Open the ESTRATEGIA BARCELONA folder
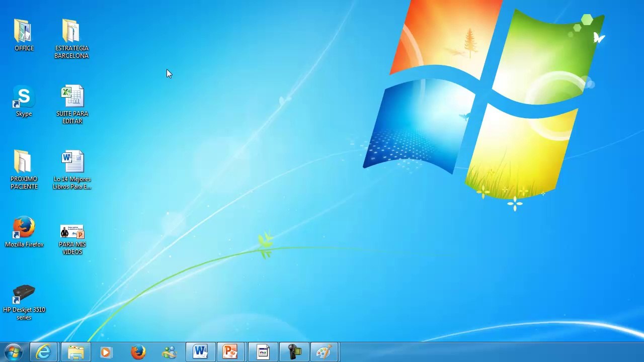Image resolution: width=644 pixels, height=362 pixels. point(71,39)
